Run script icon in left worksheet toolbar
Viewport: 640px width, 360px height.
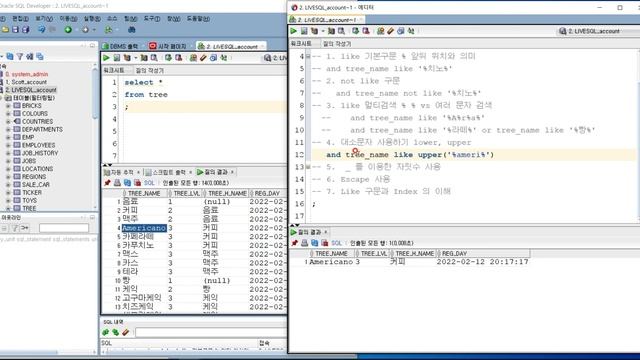click(x=117, y=58)
